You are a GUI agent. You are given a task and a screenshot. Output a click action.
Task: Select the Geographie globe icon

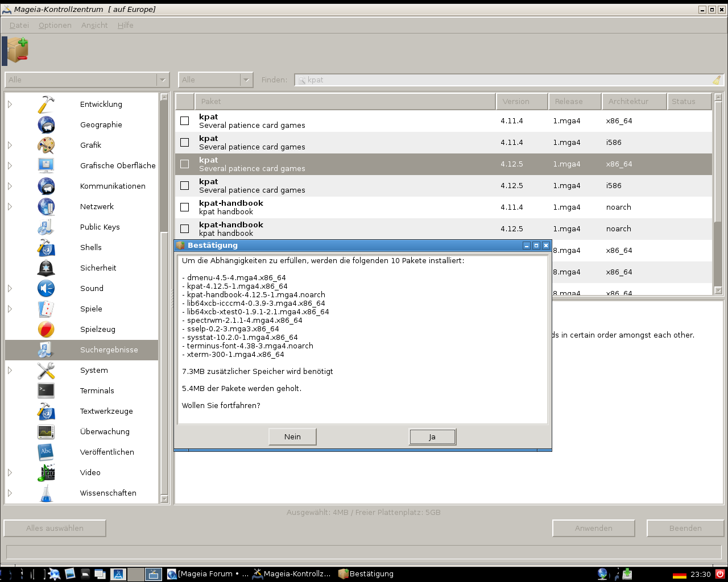pyautogui.click(x=46, y=125)
